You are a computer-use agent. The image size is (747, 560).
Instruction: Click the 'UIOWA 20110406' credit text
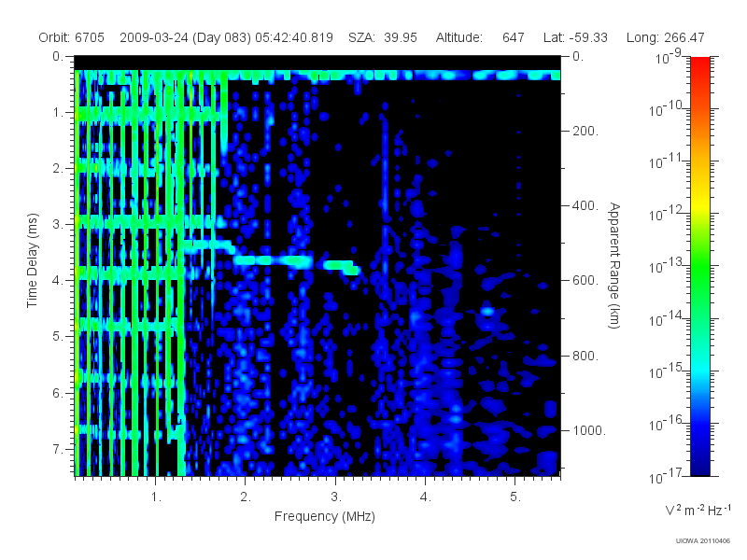coord(703,540)
